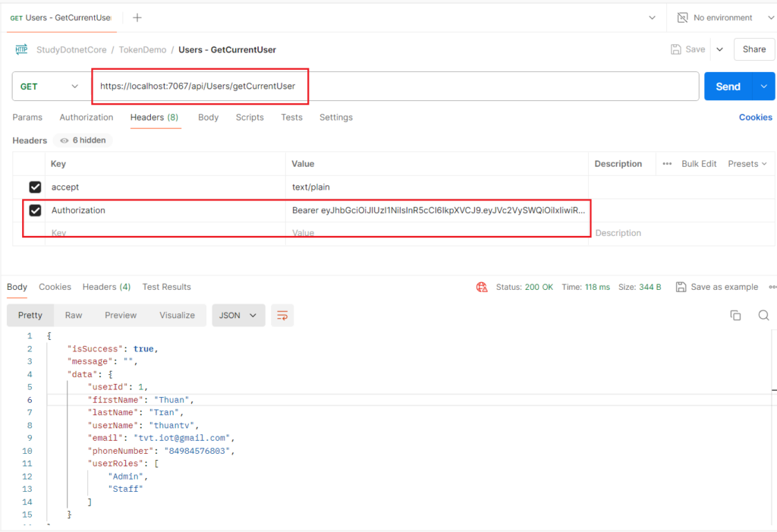Uncheck the Authorization header checkbox
This screenshot has width=777, height=532.
(35, 210)
